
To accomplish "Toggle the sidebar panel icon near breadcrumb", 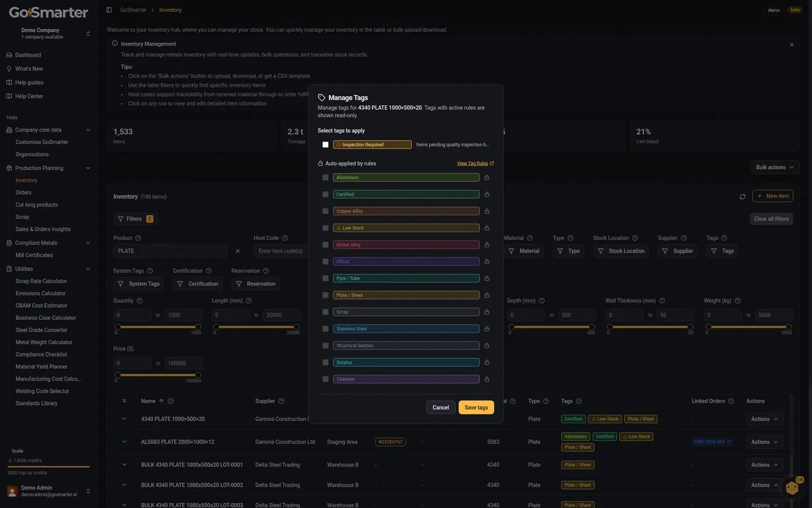I will pos(109,10).
